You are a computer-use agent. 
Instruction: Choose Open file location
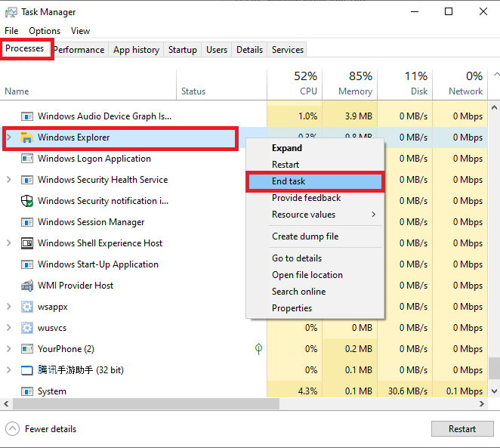pyautogui.click(x=315, y=275)
